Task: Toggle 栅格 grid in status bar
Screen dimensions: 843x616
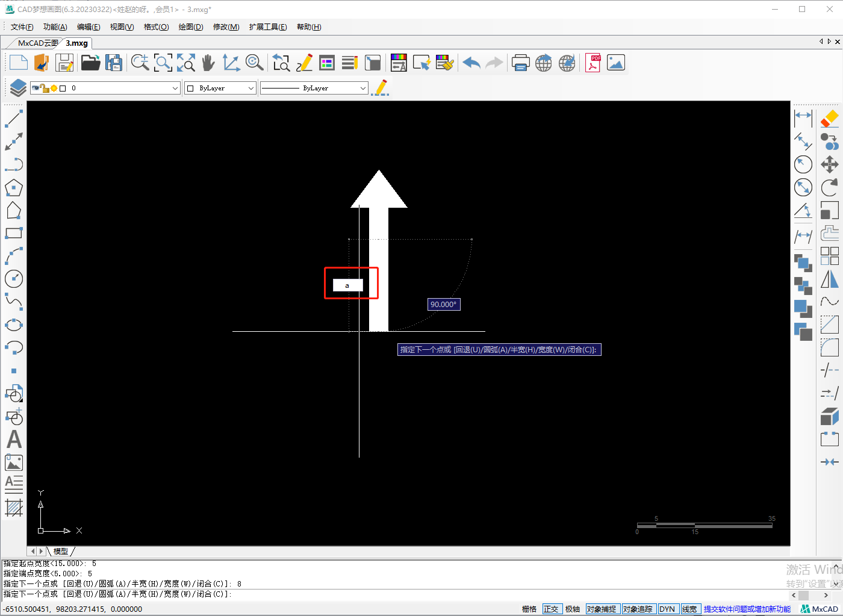Action: [529, 609]
